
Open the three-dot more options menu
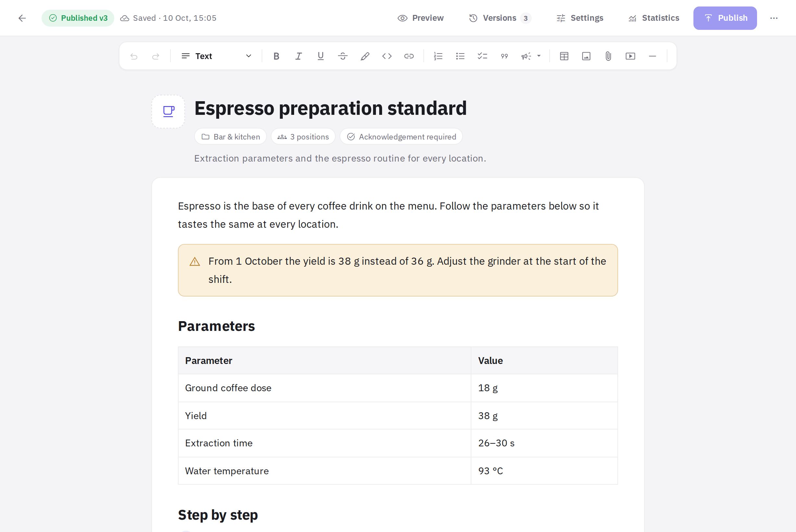(774, 18)
